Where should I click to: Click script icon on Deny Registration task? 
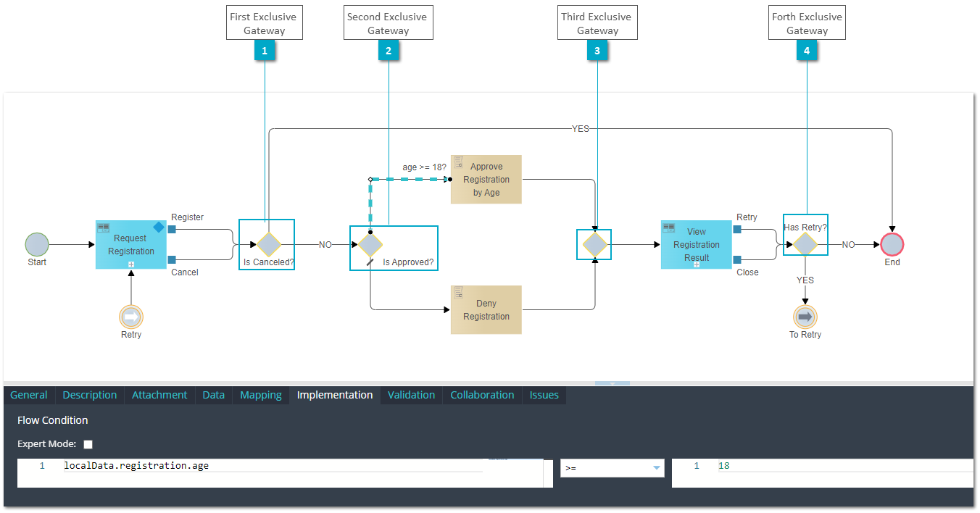click(458, 292)
